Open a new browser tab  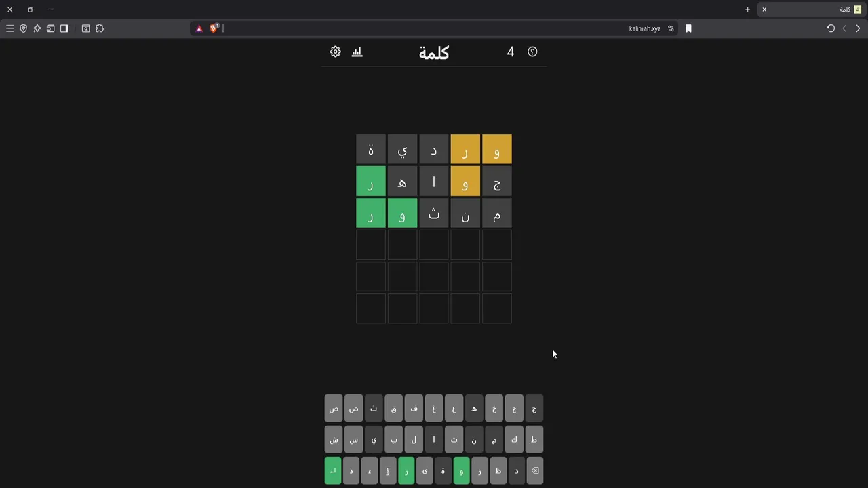[x=747, y=9]
